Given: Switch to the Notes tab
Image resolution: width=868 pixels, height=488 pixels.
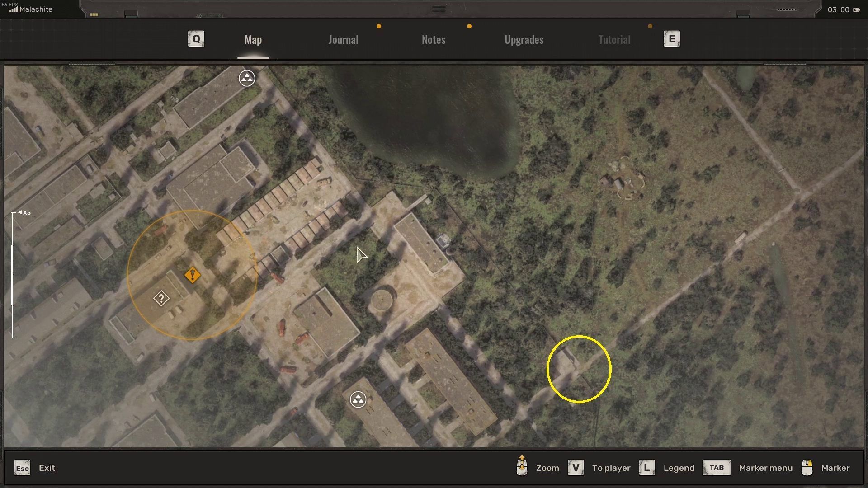Looking at the screenshot, I should 433,40.
